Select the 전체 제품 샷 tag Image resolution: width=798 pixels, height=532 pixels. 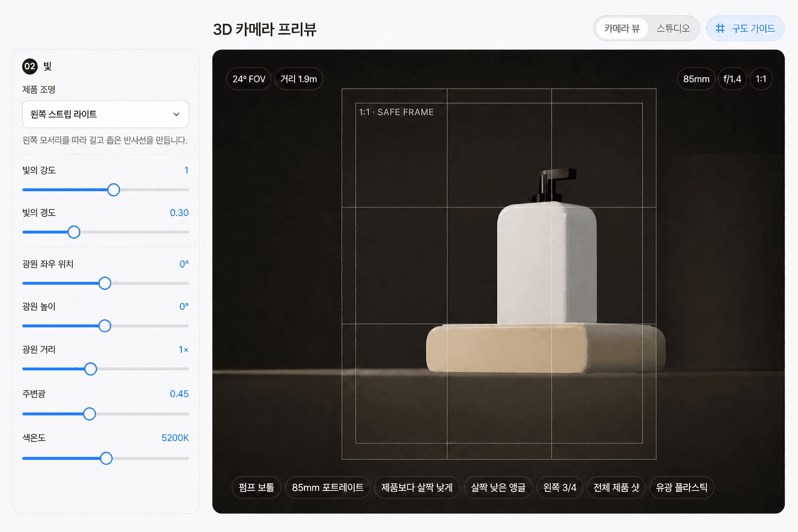(x=616, y=487)
